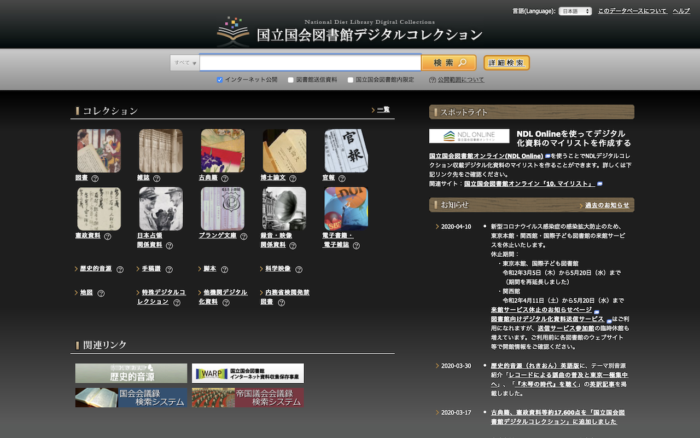Screen dimensions: 700x438
Task: Expand the collection 一覧 list link
Action: tap(383, 110)
